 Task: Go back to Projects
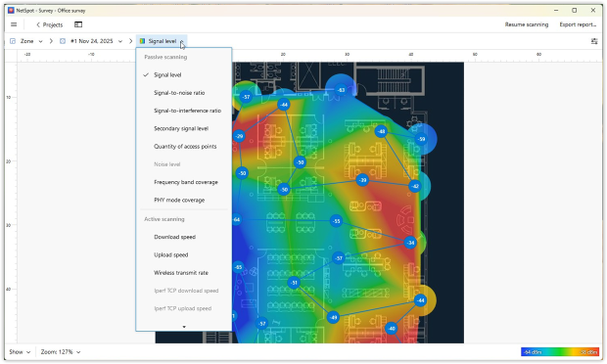tap(49, 24)
